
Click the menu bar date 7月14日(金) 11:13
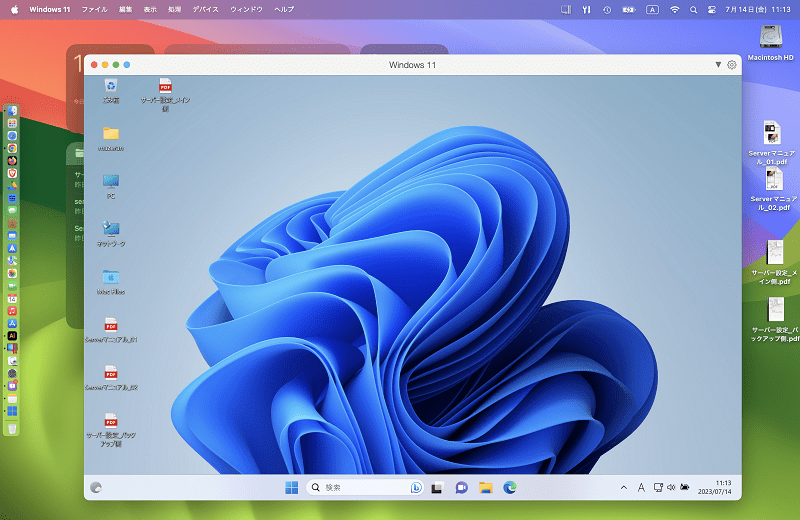pos(758,9)
